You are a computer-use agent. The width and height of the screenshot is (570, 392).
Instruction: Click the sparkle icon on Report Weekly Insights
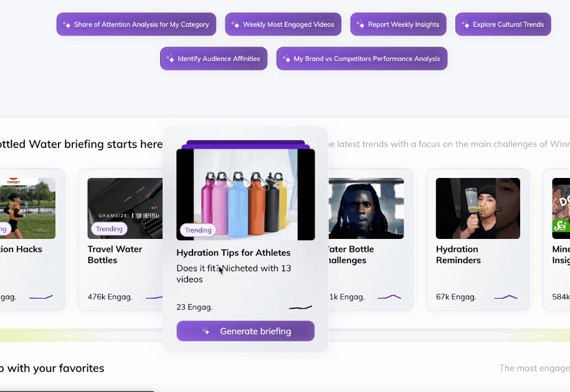click(x=359, y=24)
